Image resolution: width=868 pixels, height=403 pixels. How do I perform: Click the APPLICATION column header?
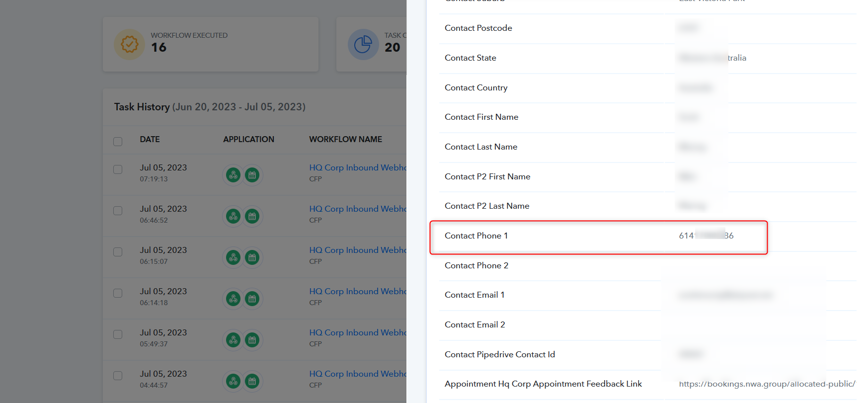pos(248,140)
